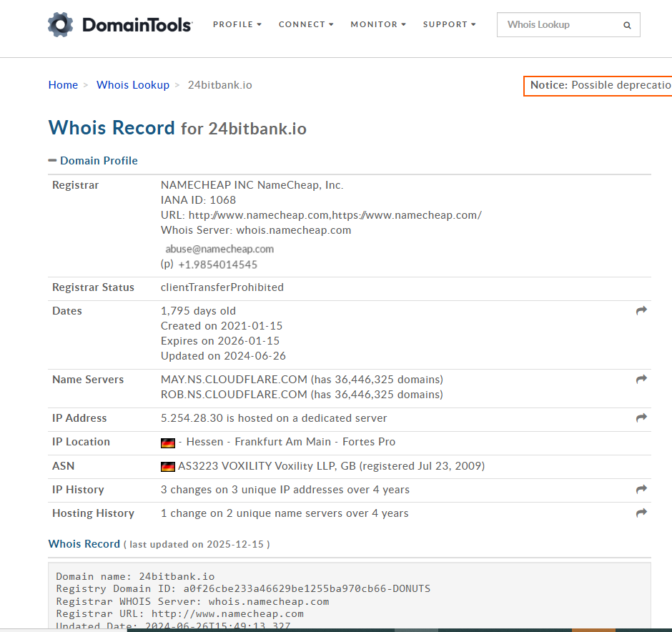Click the Whois Server: whois.namecheap.com line
672x632 pixels.
click(256, 230)
